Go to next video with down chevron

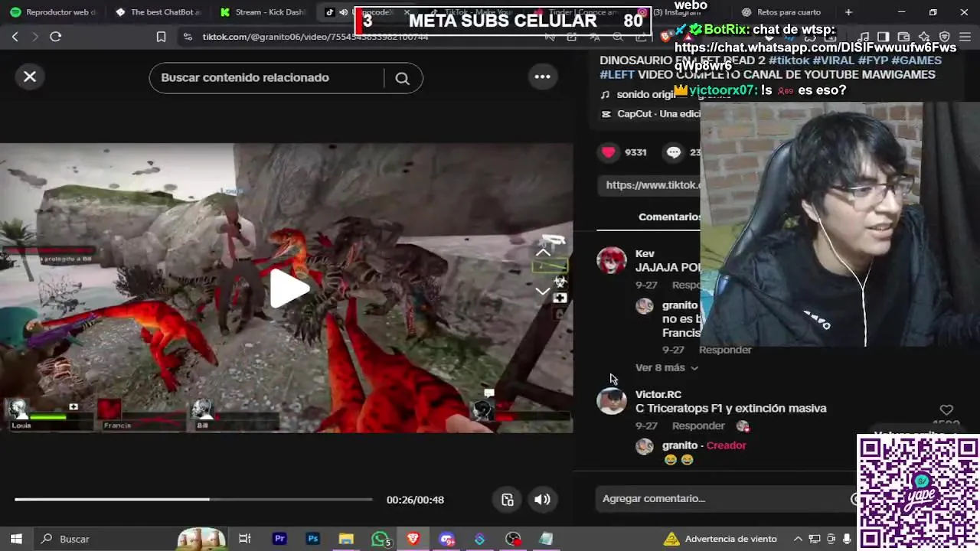click(x=542, y=291)
